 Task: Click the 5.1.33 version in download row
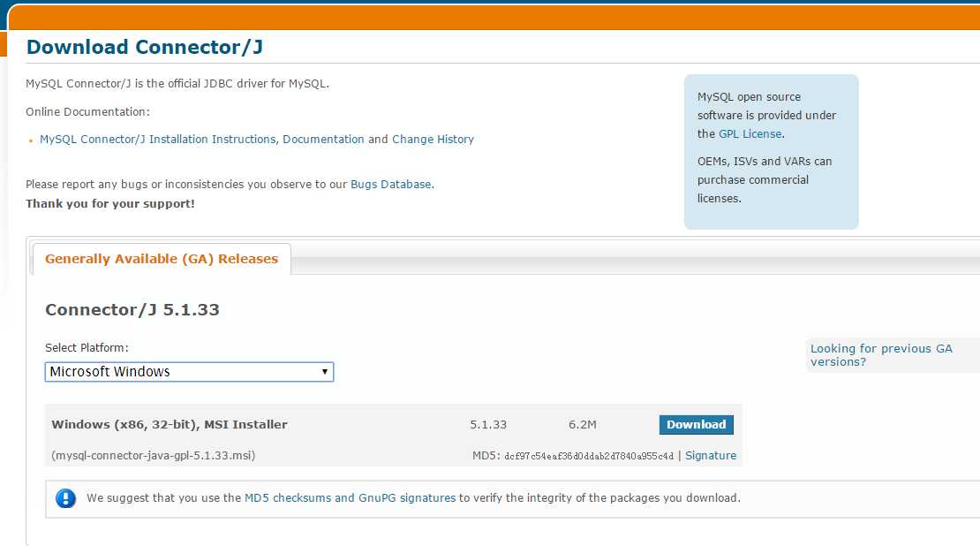488,425
